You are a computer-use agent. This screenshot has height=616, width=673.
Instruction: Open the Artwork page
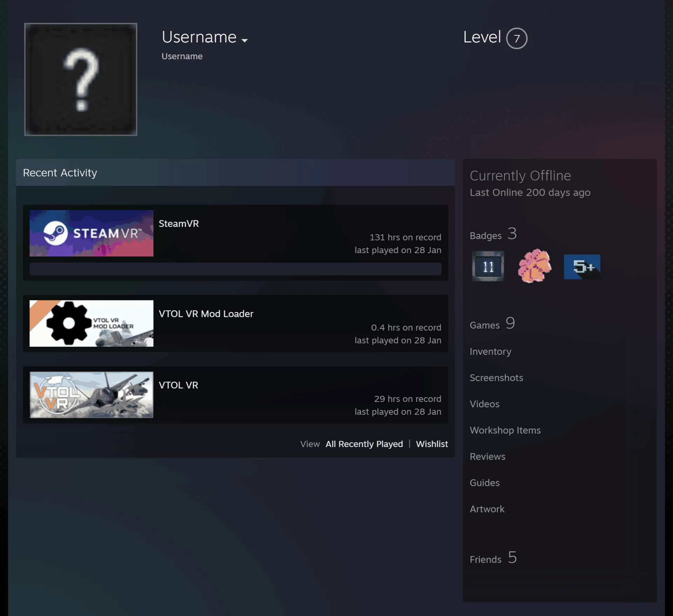point(487,509)
